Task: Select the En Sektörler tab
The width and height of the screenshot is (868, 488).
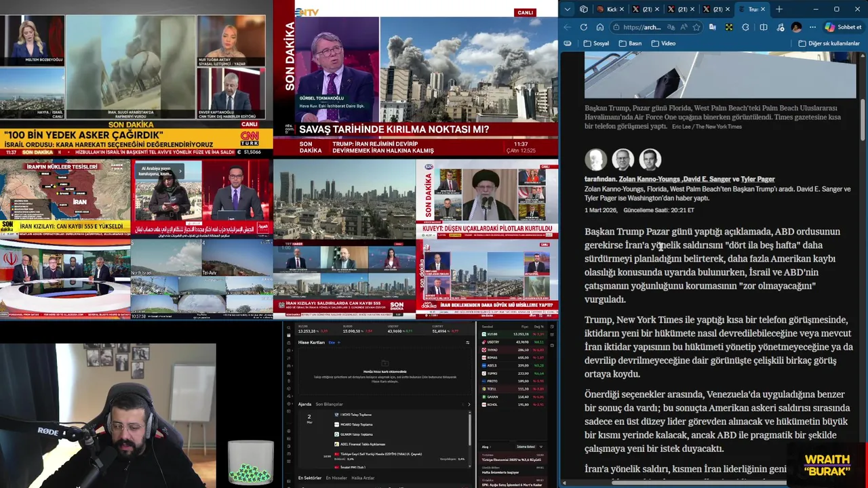Action: tap(310, 478)
